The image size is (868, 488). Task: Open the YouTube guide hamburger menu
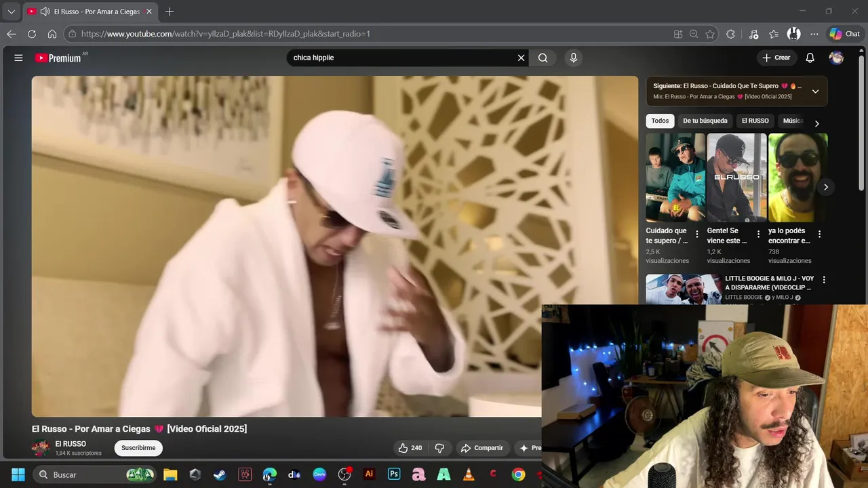pyautogui.click(x=18, y=58)
